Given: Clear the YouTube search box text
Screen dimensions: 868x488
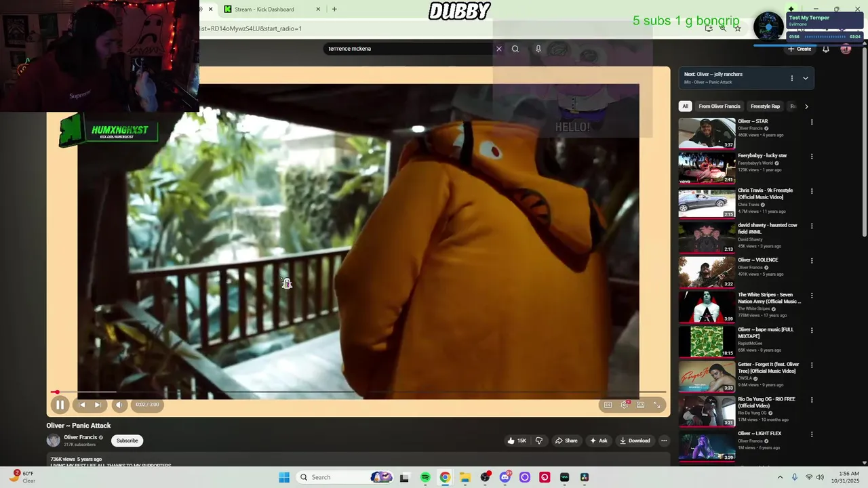Looking at the screenshot, I should coord(499,49).
